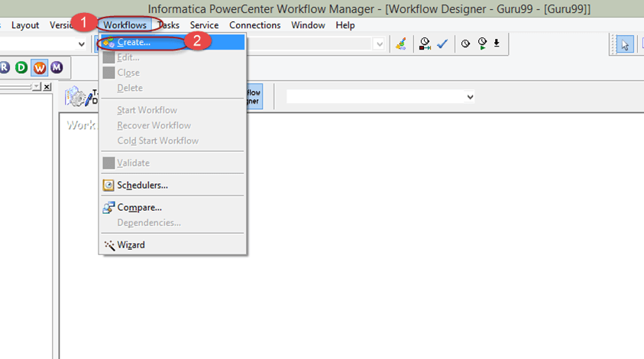Screen dimensions: 644x359
Task: Open the Designer 'D' icon
Action: [21, 67]
